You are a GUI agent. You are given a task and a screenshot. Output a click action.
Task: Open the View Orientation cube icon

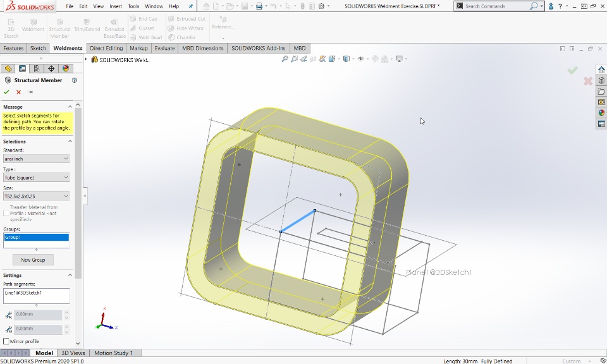332,59
